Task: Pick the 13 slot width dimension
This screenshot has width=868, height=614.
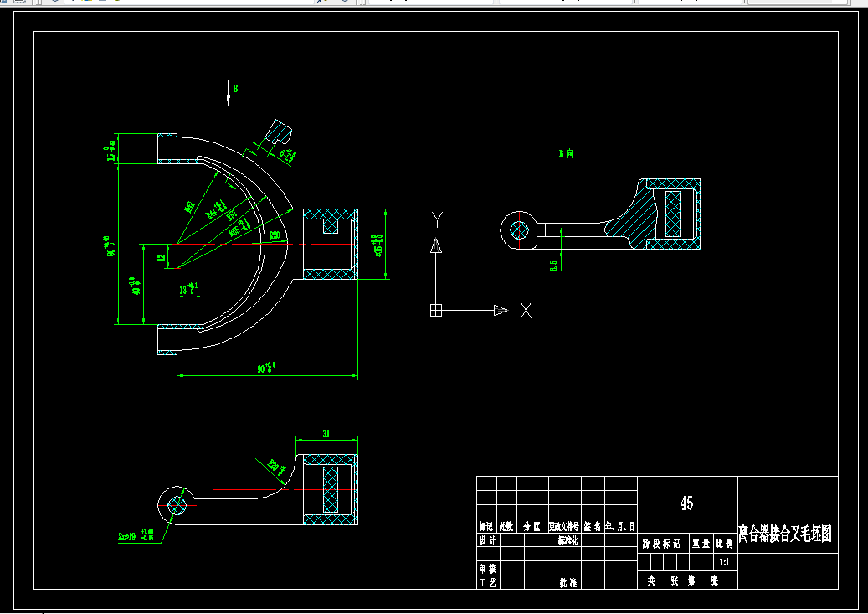Action: coord(188,289)
